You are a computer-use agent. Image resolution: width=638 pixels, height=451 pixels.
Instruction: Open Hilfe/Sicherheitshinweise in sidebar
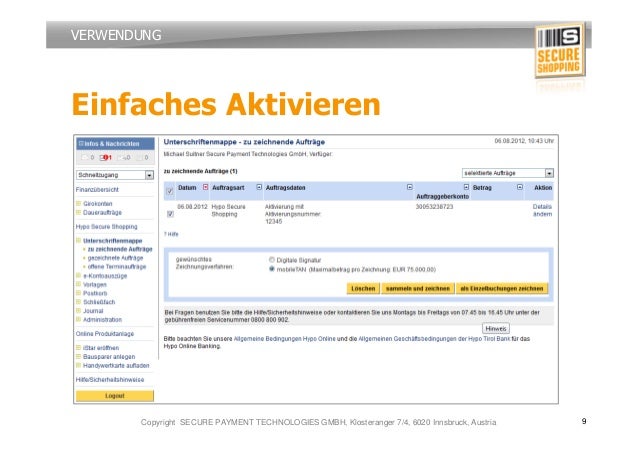click(110, 380)
